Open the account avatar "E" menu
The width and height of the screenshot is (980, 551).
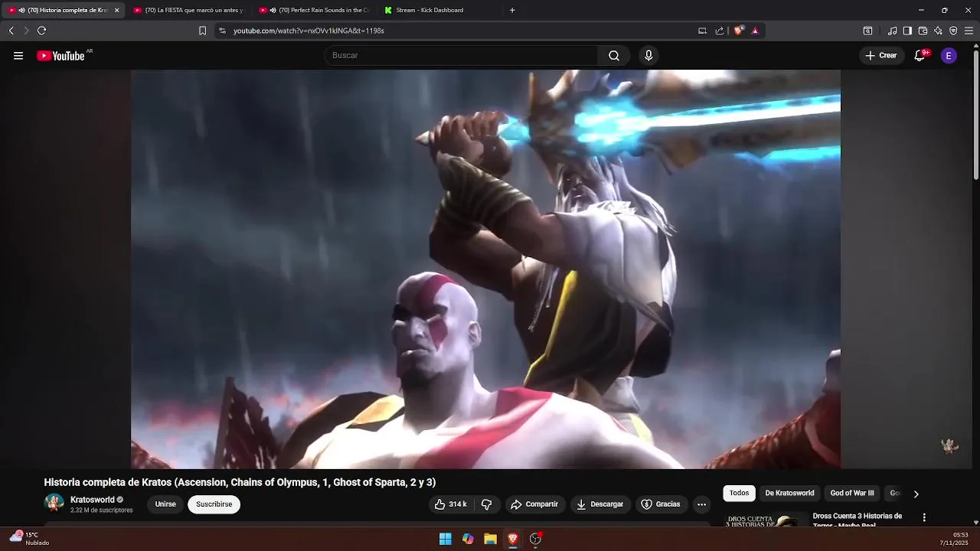(x=949, y=56)
